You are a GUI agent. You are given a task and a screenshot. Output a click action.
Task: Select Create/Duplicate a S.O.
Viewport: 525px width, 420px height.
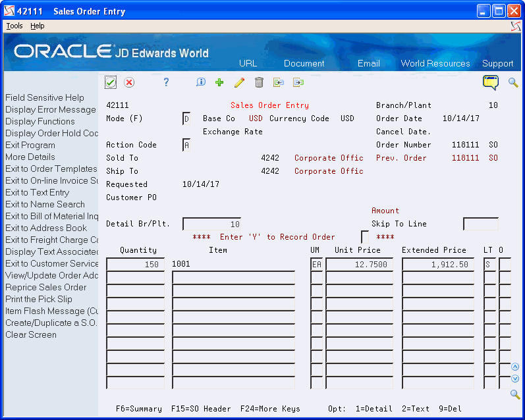click(x=51, y=323)
